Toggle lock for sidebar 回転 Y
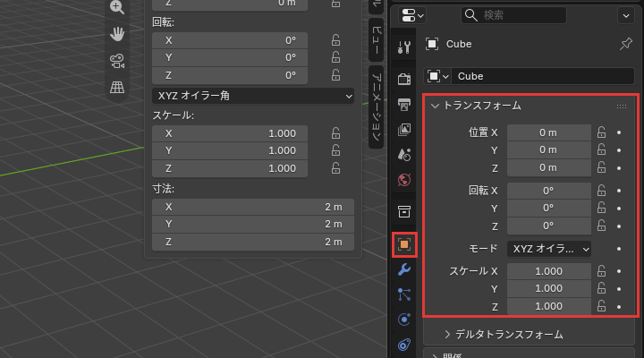 335,57
